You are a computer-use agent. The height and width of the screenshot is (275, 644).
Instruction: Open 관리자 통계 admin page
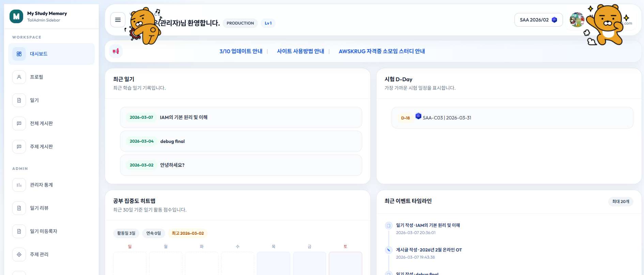click(51, 185)
